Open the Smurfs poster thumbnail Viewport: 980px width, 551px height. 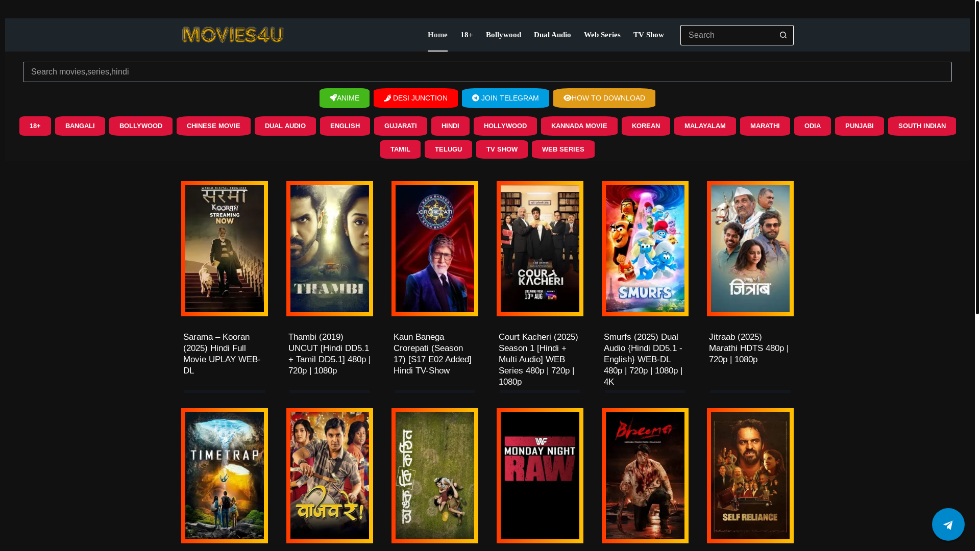(645, 248)
